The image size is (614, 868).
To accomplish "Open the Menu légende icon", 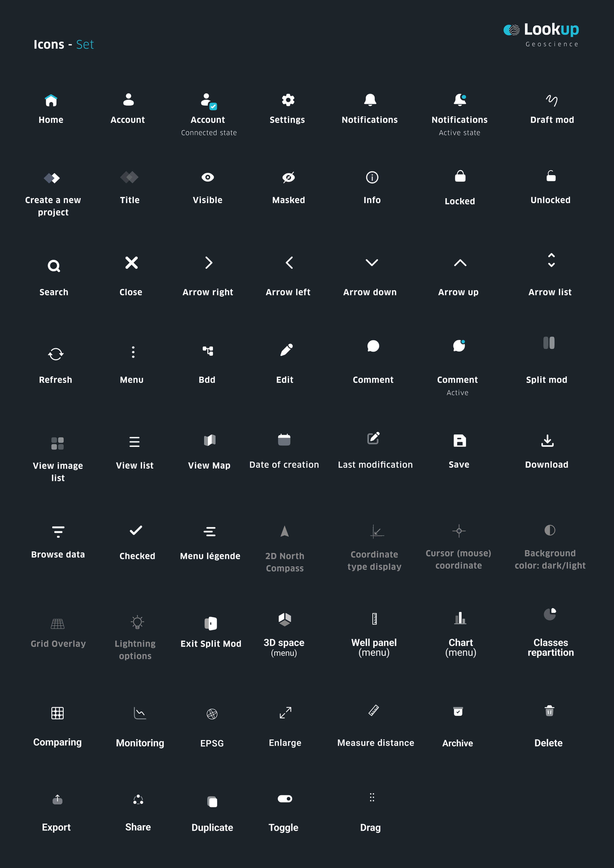I will tap(209, 531).
